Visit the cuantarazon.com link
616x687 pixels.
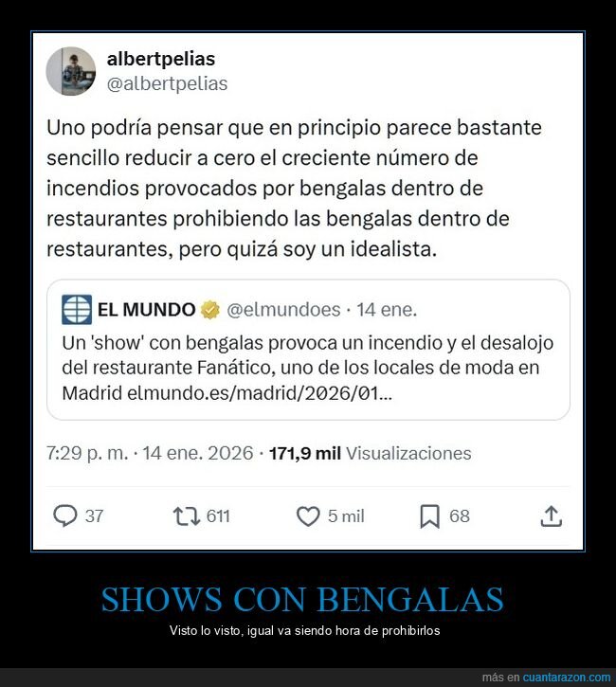pos(567,677)
